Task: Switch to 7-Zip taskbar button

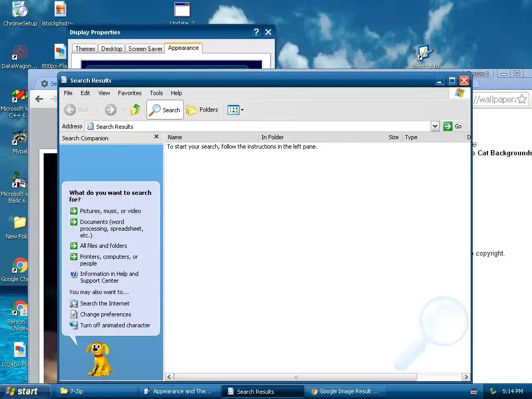Action: tap(95, 391)
